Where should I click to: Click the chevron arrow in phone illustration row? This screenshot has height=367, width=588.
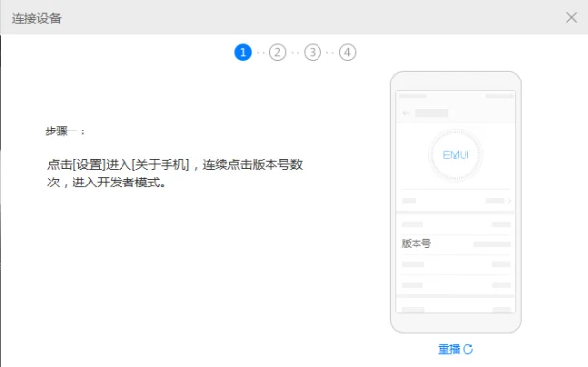(x=509, y=201)
